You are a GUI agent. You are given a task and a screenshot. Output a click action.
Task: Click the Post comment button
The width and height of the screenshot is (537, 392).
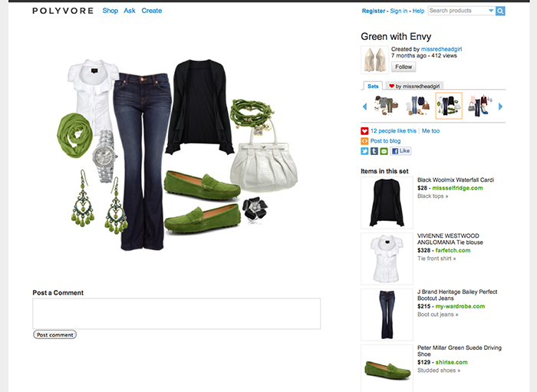click(x=54, y=334)
